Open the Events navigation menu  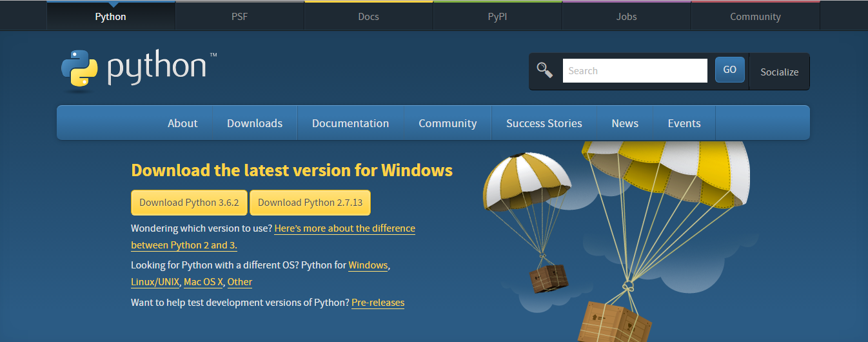(684, 123)
